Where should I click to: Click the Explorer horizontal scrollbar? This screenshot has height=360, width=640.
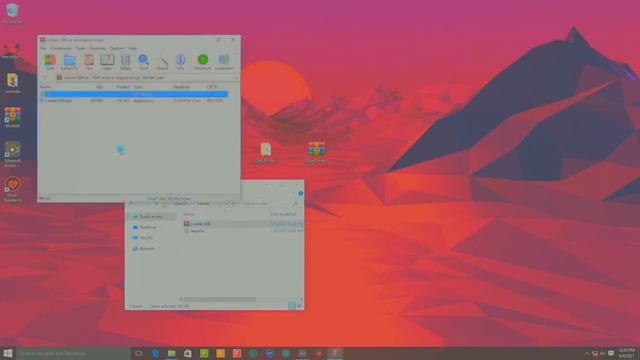point(220,299)
